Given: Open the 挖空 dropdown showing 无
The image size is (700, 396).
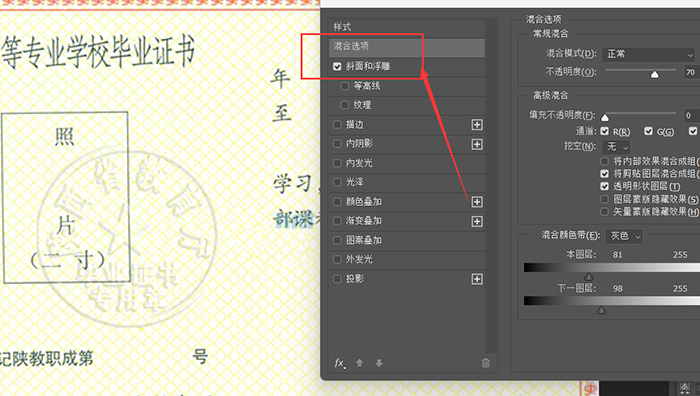Looking at the screenshot, I should coord(617,146).
